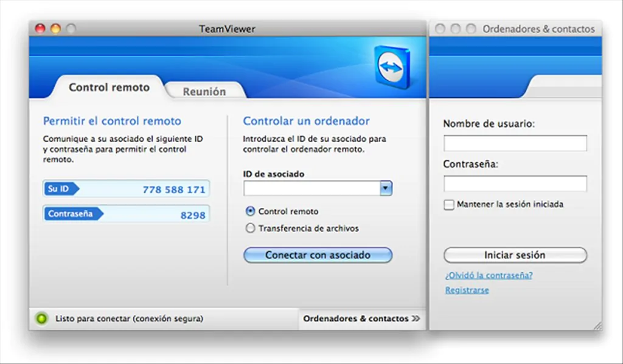Minimize TeamViewer window with yellow button

(55, 29)
